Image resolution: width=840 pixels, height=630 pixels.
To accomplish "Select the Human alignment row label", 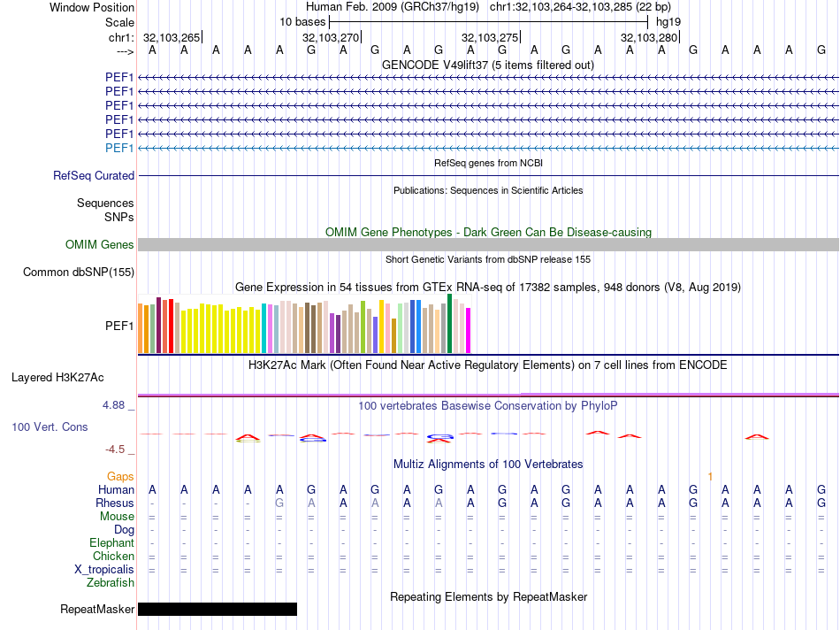I will (x=116, y=489).
